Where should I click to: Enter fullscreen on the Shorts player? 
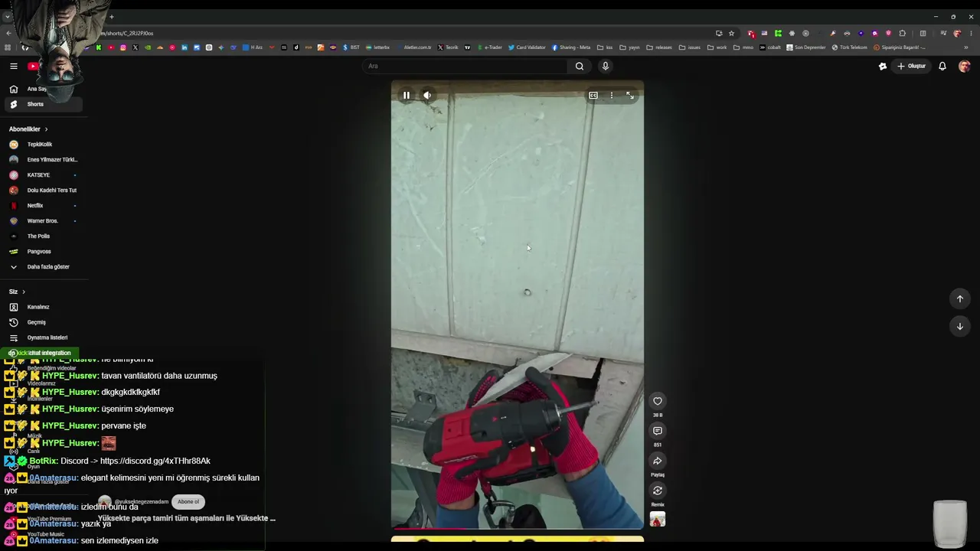click(x=629, y=96)
